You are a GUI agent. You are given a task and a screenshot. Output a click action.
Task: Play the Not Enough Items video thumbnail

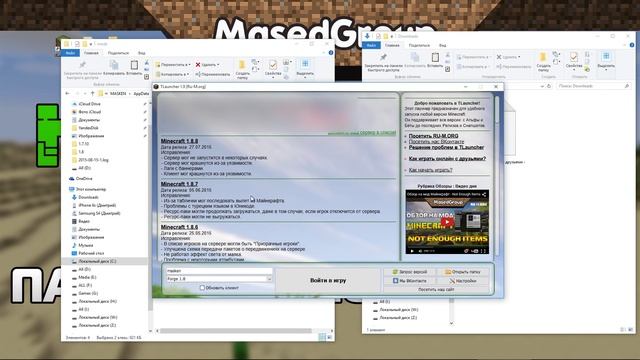(x=447, y=222)
